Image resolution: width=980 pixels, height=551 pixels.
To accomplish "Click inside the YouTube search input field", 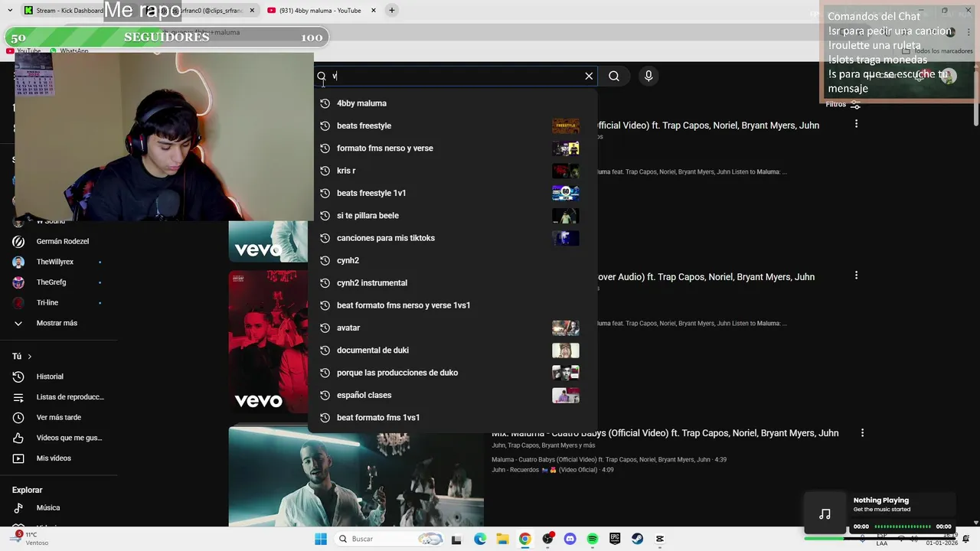I will (x=456, y=76).
